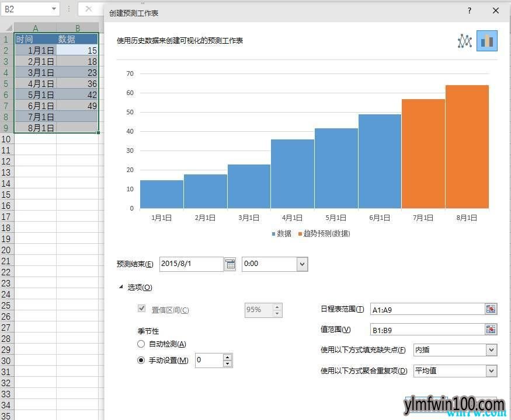Switch to line chart forecast icon

click(x=465, y=41)
